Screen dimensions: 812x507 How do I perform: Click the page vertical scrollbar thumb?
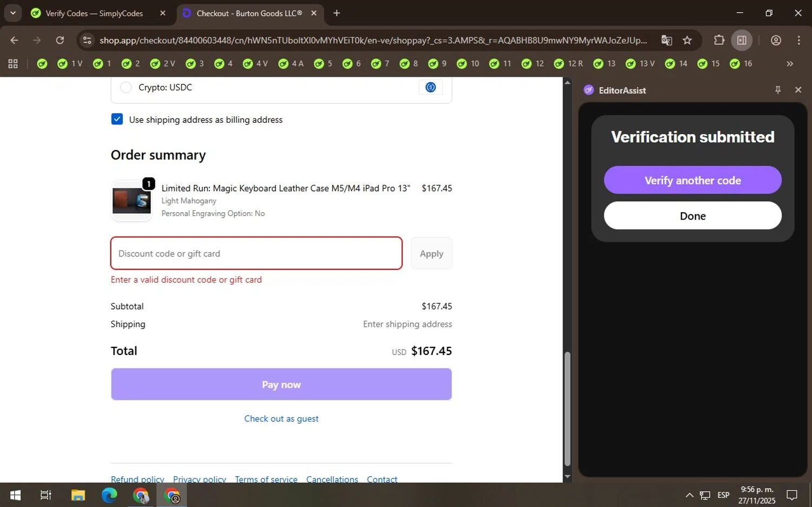[x=567, y=409]
